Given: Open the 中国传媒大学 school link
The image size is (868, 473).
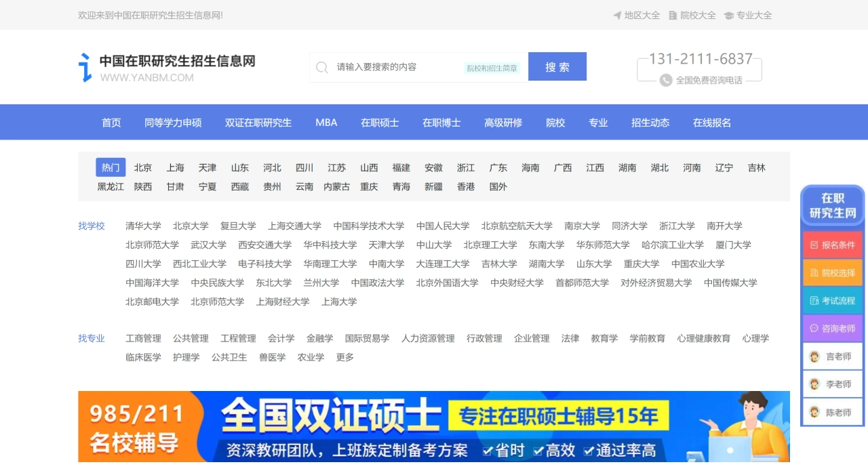Looking at the screenshot, I should 730,283.
